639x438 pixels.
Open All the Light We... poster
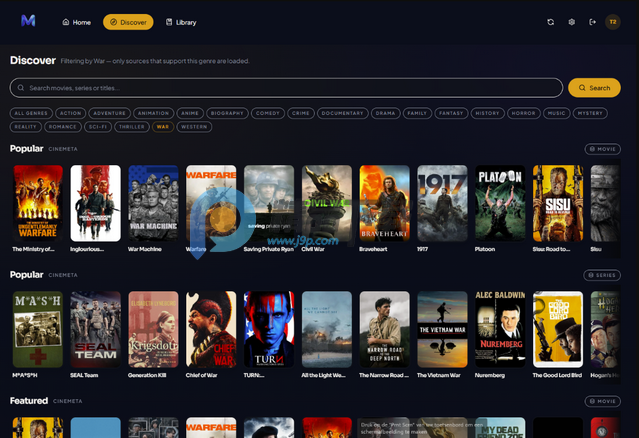tap(327, 329)
